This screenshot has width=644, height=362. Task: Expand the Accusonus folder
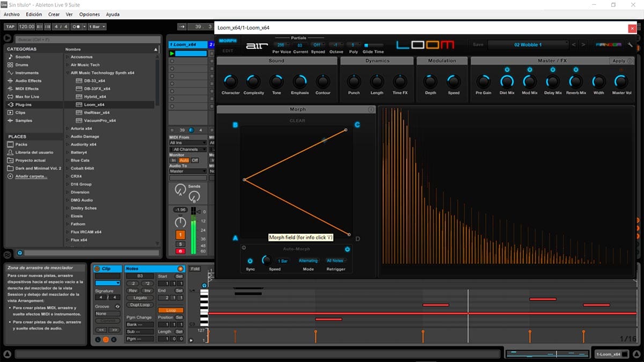point(67,57)
